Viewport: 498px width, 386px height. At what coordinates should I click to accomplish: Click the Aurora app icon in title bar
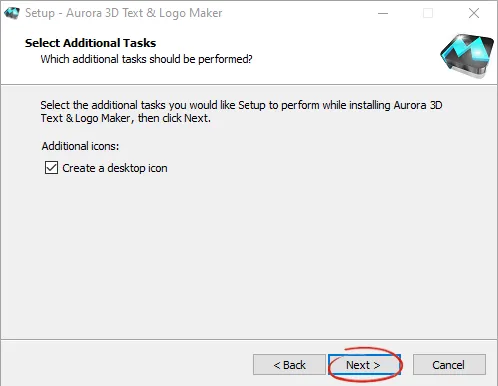[x=12, y=13]
